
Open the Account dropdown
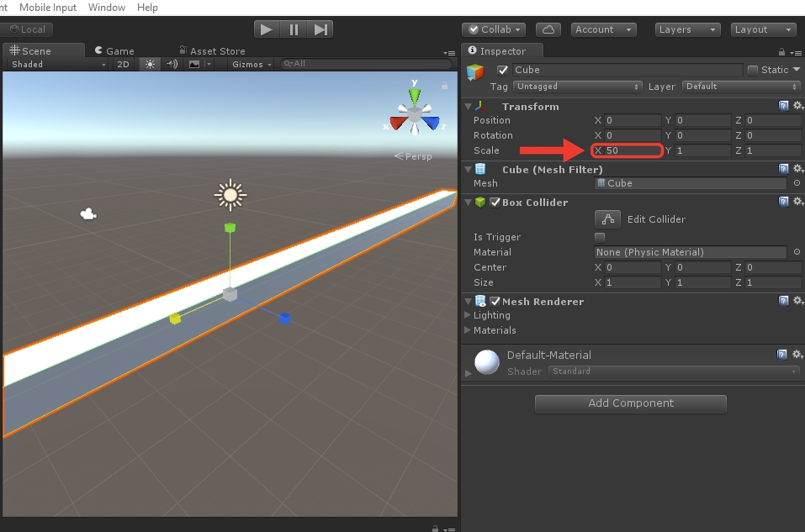point(604,29)
